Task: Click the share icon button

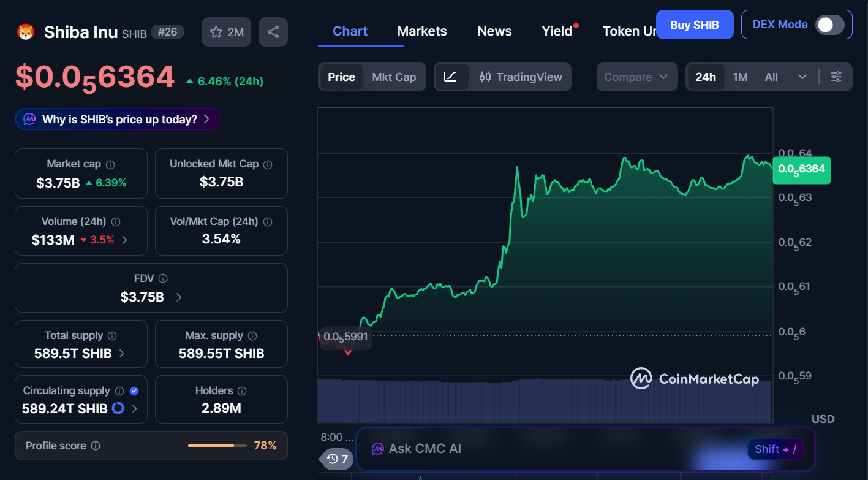Action: (x=273, y=32)
